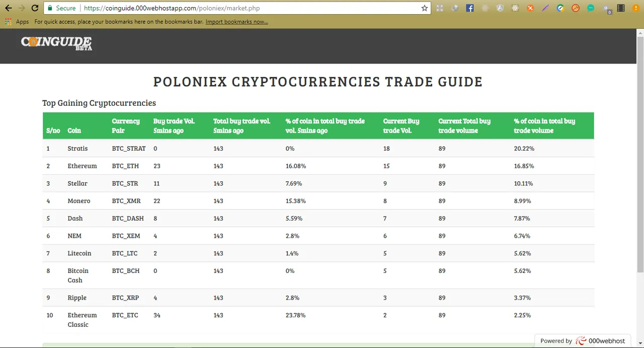Reload the page with the refresh icon
644x348 pixels.
click(35, 8)
